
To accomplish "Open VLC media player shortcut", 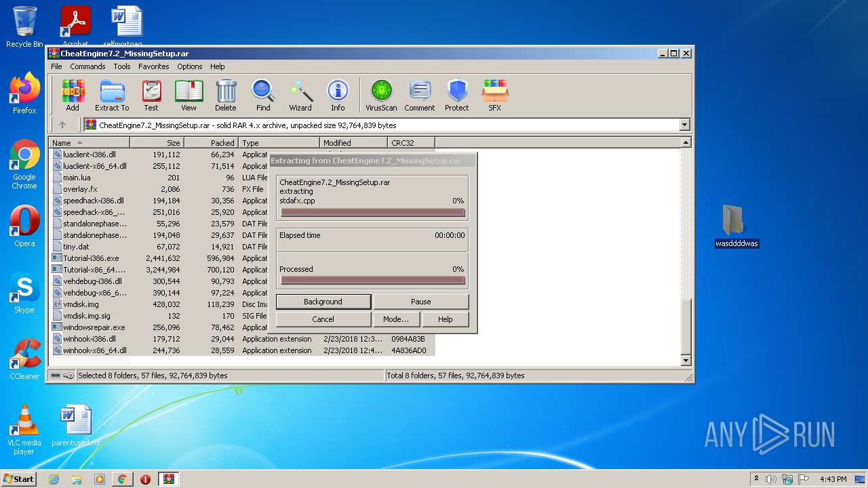I will tap(24, 430).
